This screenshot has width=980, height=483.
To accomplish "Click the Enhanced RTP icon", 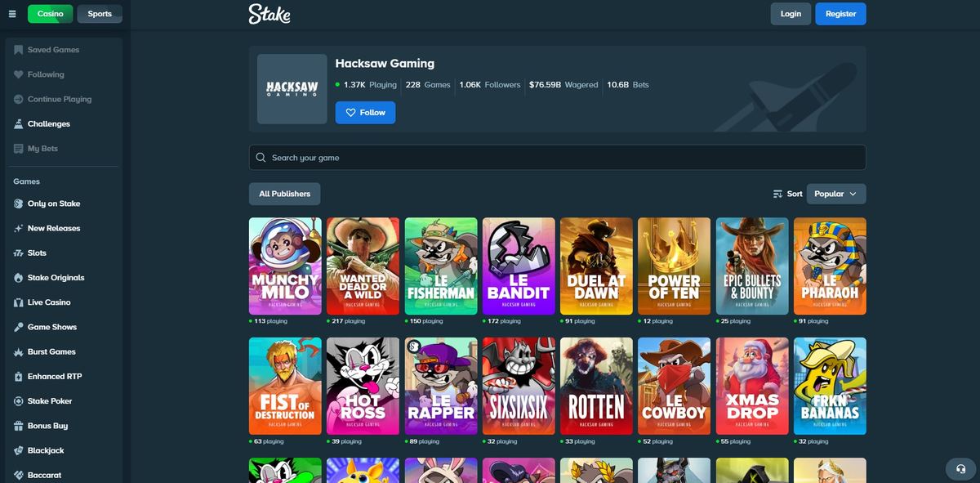I will tap(19, 377).
